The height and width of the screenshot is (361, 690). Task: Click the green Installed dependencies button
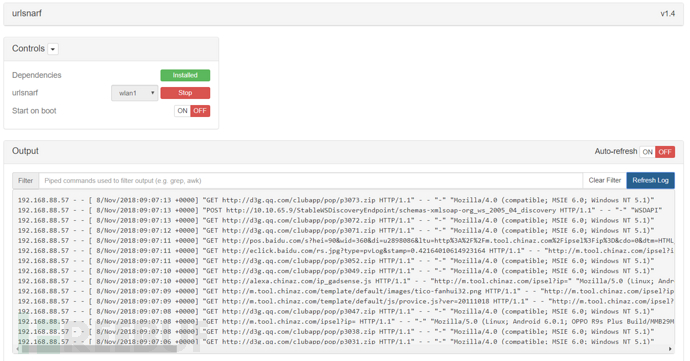[185, 75]
